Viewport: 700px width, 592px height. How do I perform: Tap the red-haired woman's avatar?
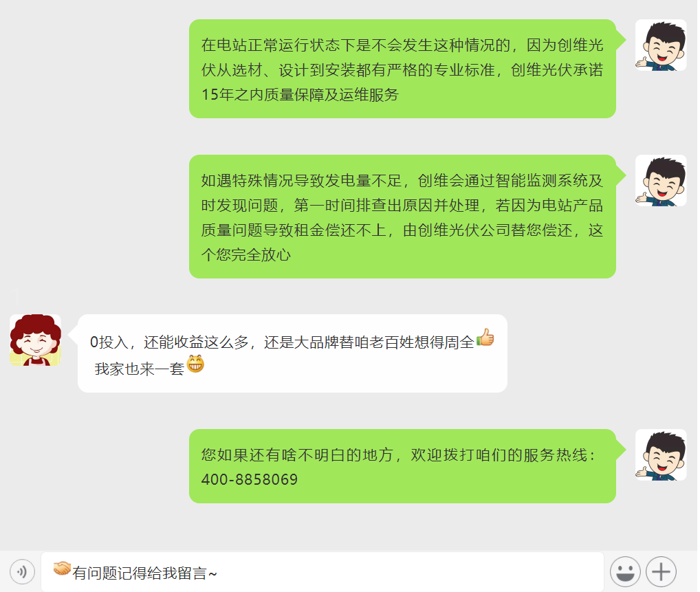click(x=35, y=340)
